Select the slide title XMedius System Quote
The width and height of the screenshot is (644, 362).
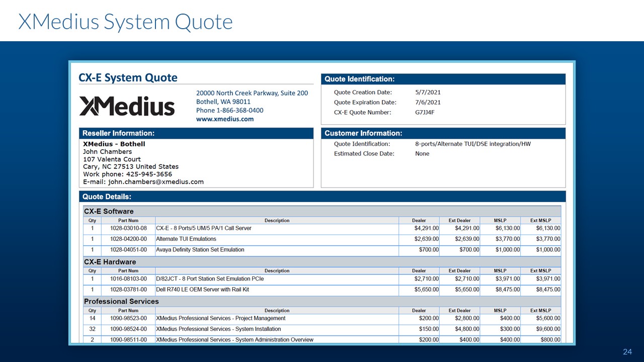125,22
